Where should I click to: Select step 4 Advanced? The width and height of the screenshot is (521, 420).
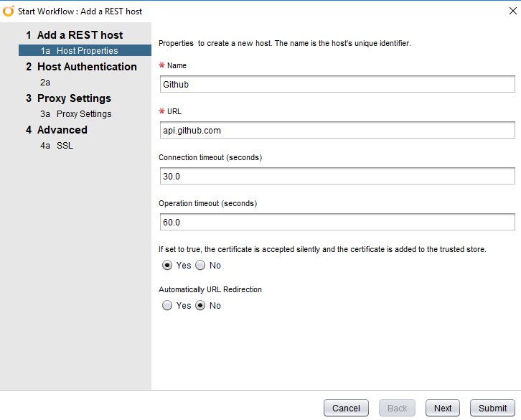(57, 130)
